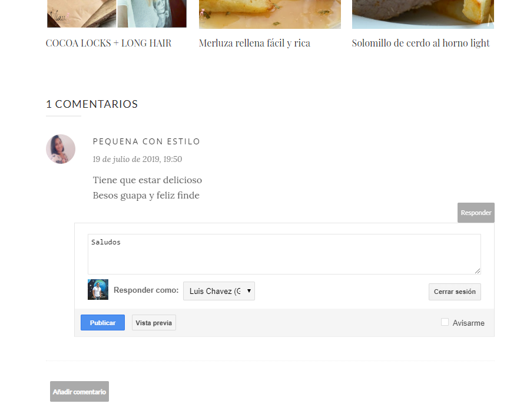Open the Responder como account dropdown

[x=219, y=291]
